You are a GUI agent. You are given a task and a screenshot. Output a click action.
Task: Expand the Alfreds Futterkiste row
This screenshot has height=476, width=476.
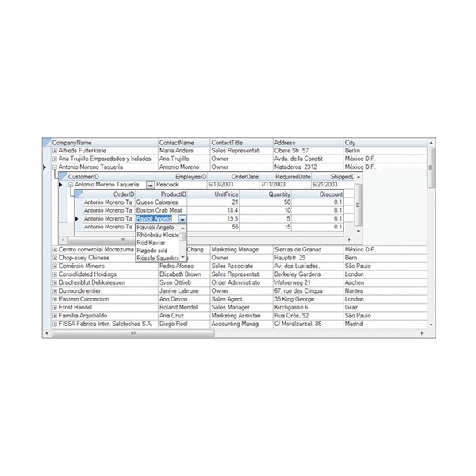pyautogui.click(x=55, y=150)
